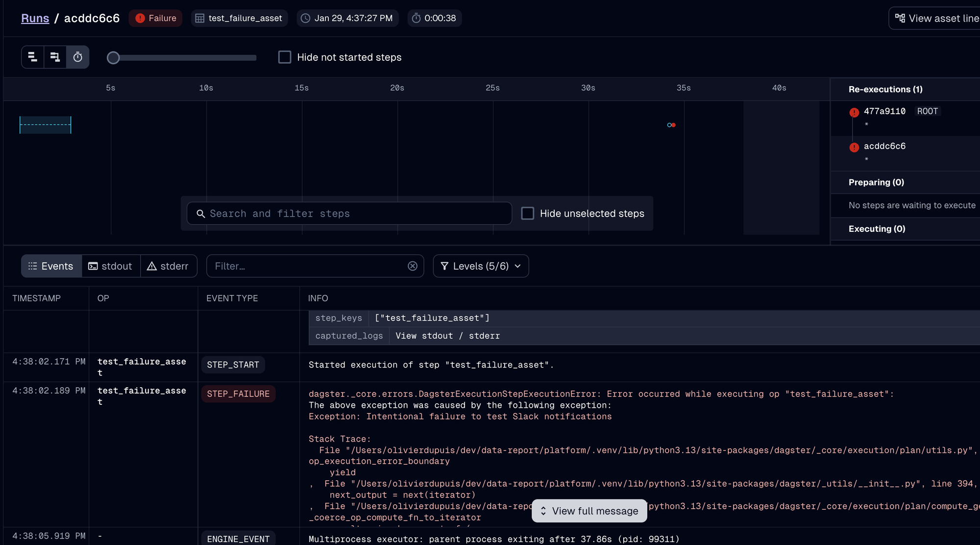
Task: Open the Levels (5/6) filter dropdown
Action: coord(481,266)
